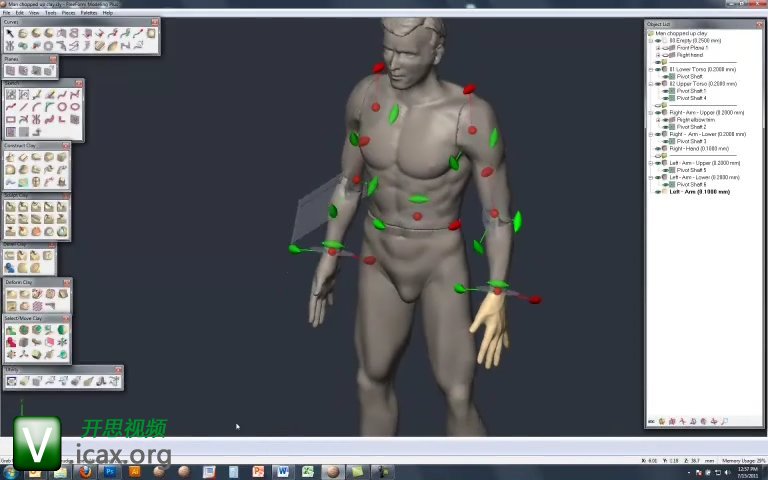Open the Palettes menu
Image resolution: width=768 pixels, height=480 pixels.
[x=89, y=13]
